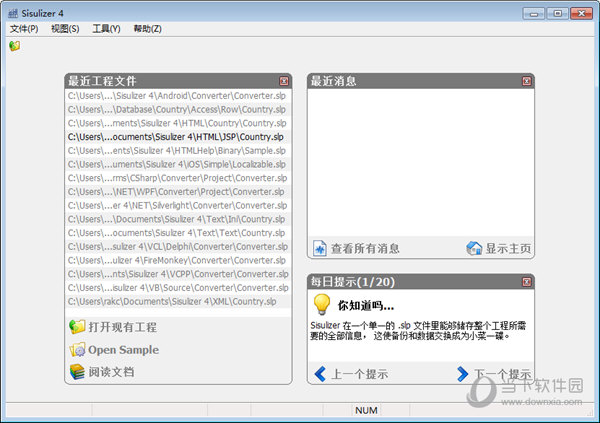This screenshot has width=600, height=423.
Task: Close the 最近工程文件 panel
Action: 284,81
